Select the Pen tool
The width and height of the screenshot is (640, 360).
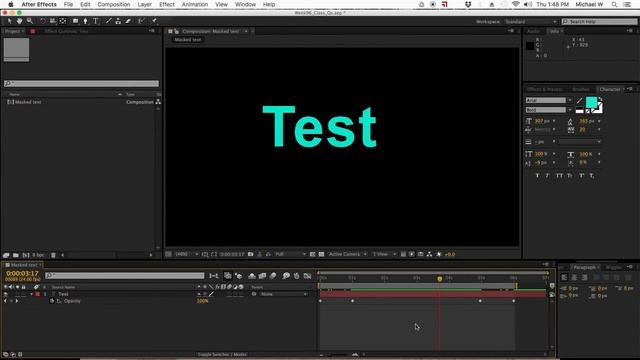pos(85,21)
